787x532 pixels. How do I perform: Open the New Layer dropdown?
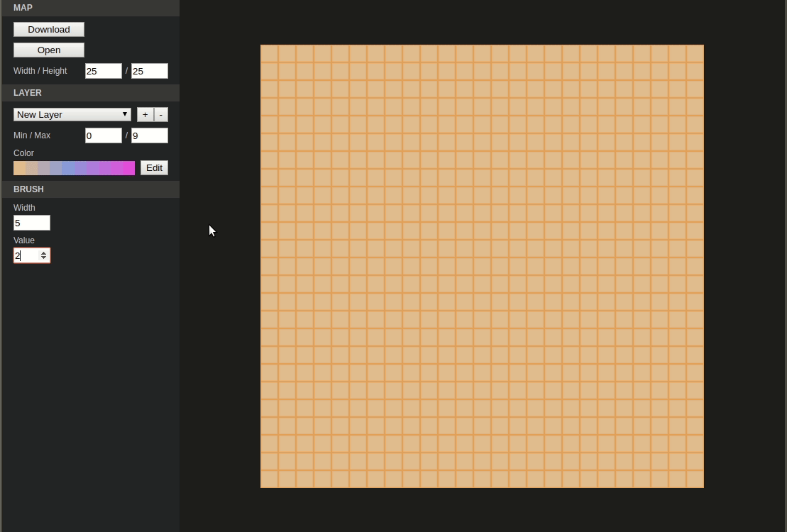(x=72, y=114)
